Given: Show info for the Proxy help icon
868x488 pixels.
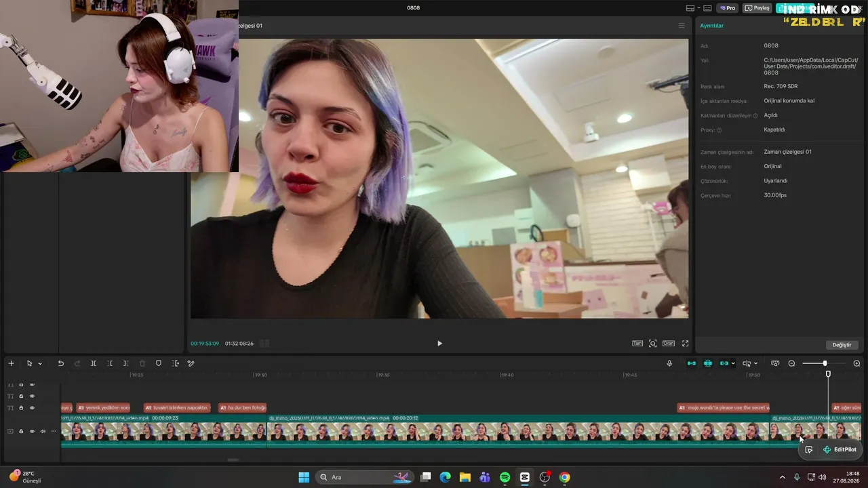Looking at the screenshot, I should pos(719,130).
